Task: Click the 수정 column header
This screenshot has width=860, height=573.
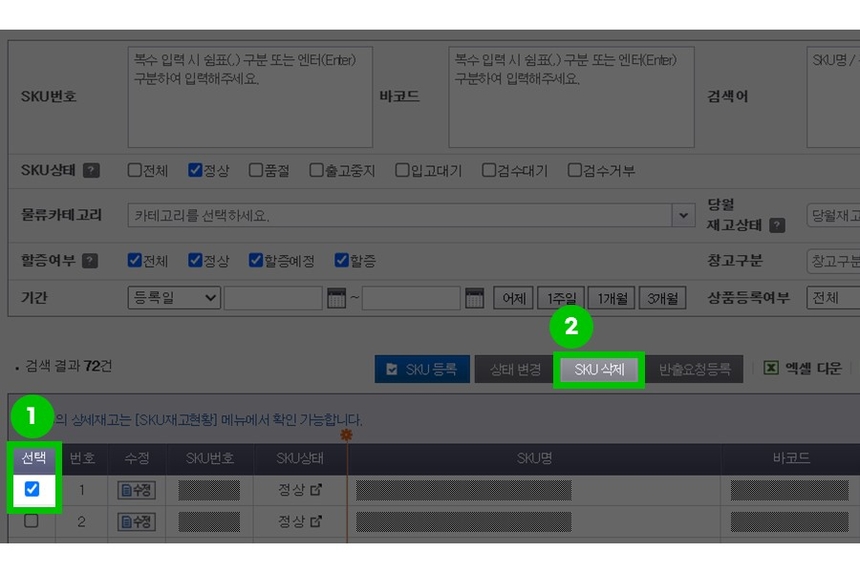Action: 137,458
